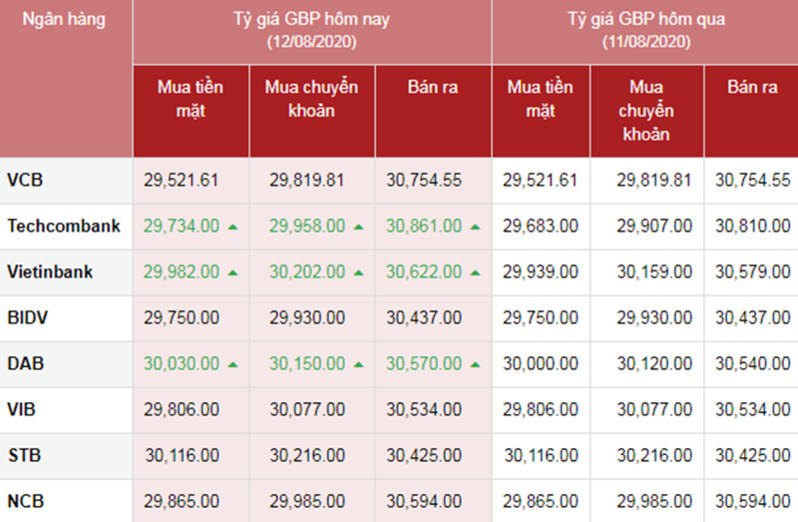Click today's "Bán ra" column header
The height and width of the screenshot is (522, 798).
pyautogui.click(x=432, y=88)
